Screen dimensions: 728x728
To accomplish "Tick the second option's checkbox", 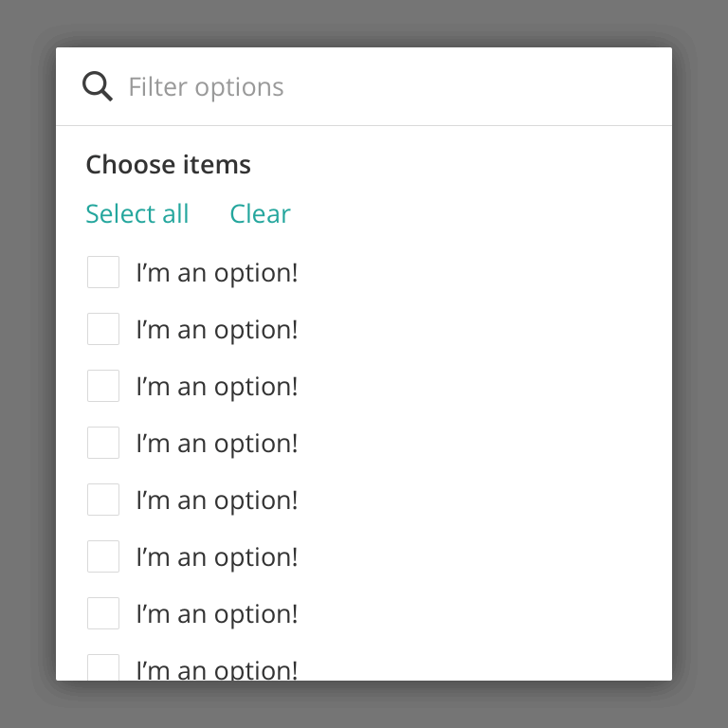I will tap(103, 329).
